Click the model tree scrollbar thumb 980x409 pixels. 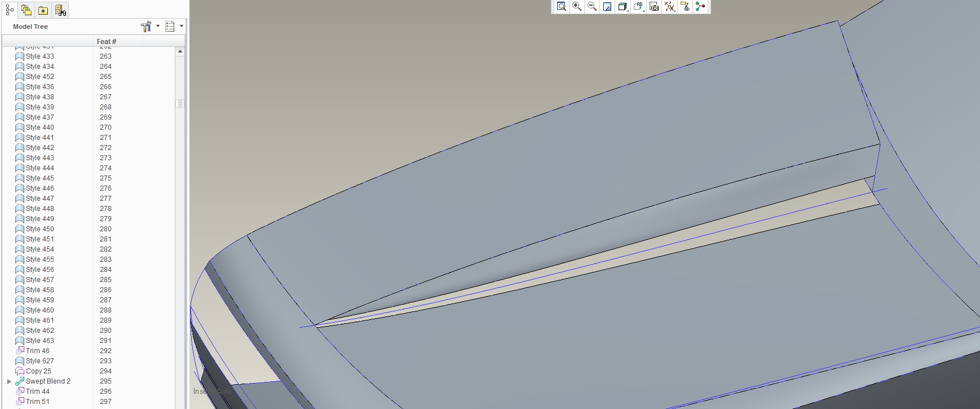180,103
